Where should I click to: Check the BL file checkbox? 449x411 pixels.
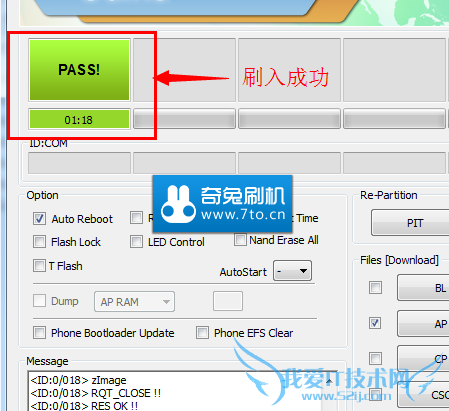point(375,287)
